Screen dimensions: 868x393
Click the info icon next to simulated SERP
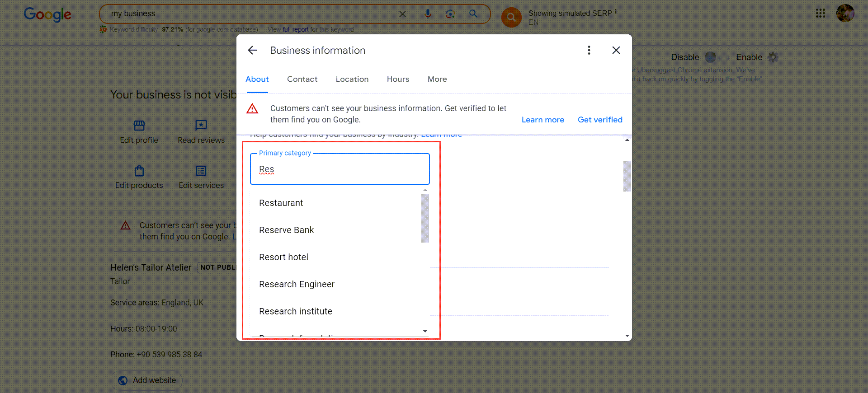[616, 12]
